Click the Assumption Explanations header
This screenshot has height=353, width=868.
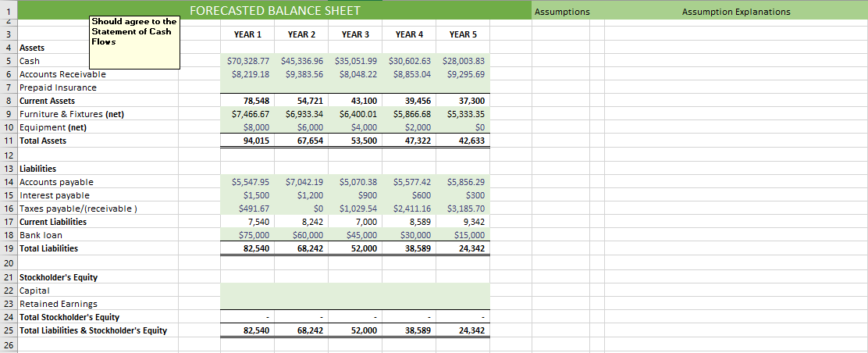(736, 12)
